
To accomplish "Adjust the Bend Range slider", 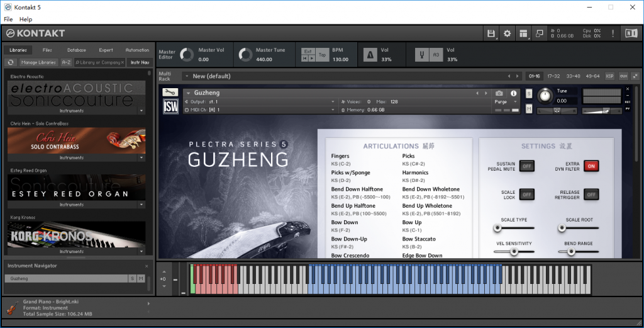I will pyautogui.click(x=579, y=252).
